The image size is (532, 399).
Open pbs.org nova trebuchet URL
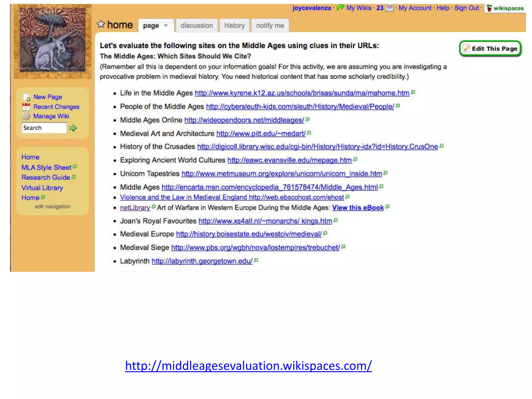coord(256,248)
